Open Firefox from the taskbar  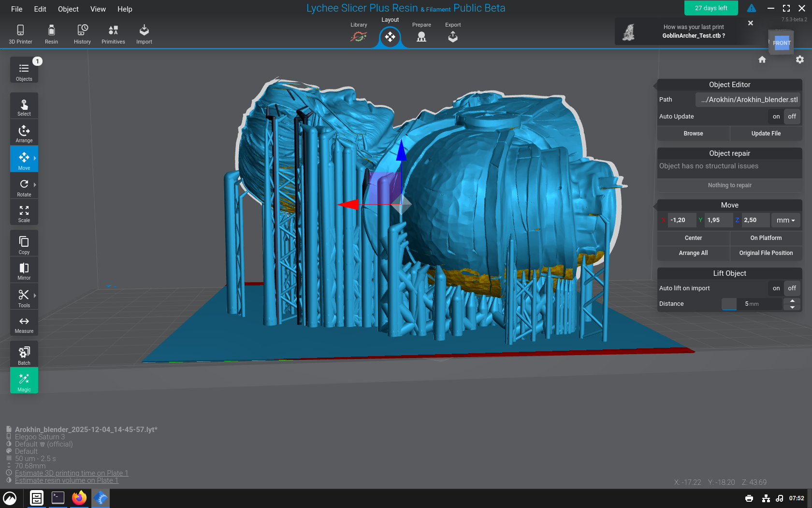79,498
